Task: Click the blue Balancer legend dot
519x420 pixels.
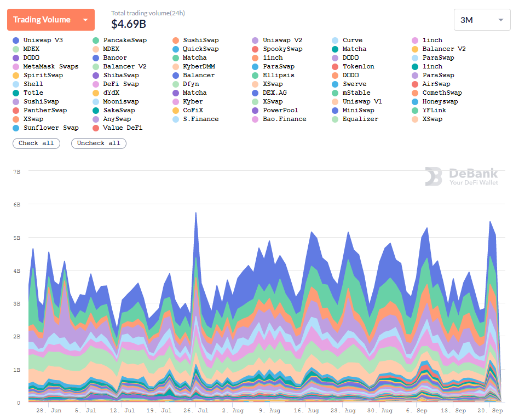Action: 176,76
